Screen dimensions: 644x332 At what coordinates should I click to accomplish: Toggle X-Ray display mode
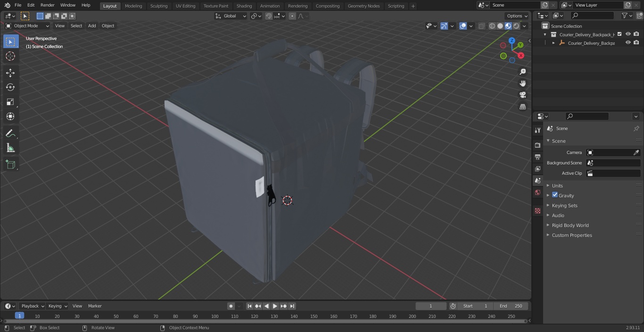coord(481,26)
